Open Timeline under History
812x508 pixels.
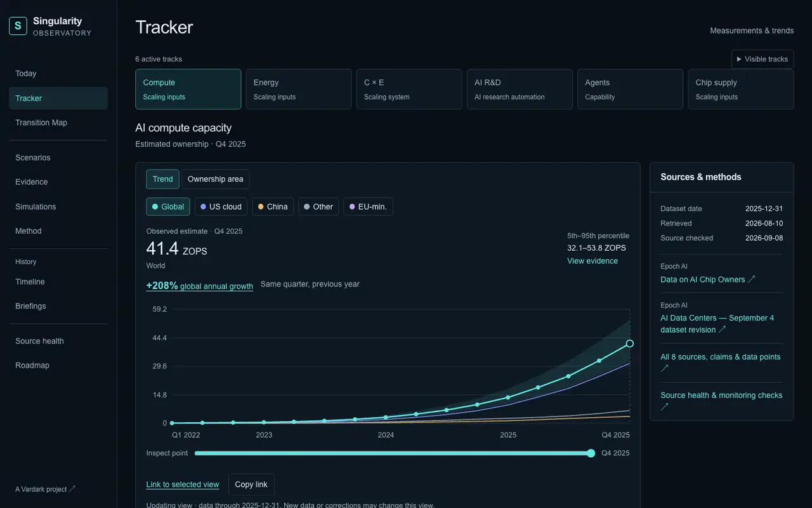coord(58,281)
